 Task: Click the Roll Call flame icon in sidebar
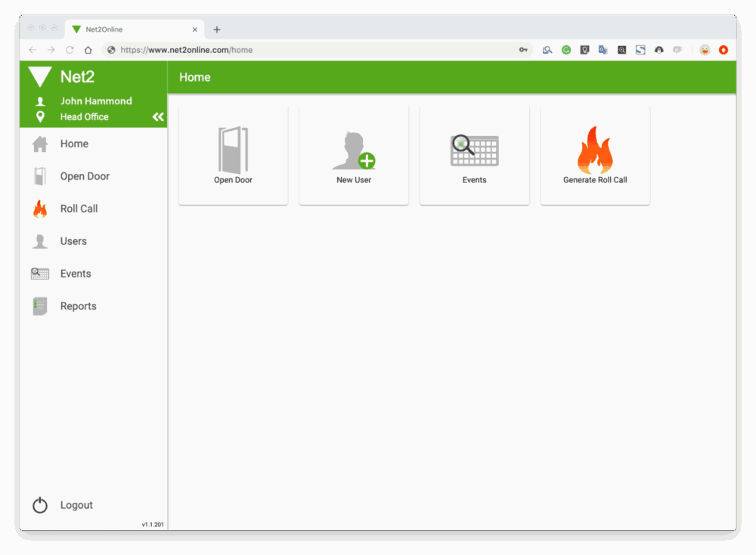point(40,209)
